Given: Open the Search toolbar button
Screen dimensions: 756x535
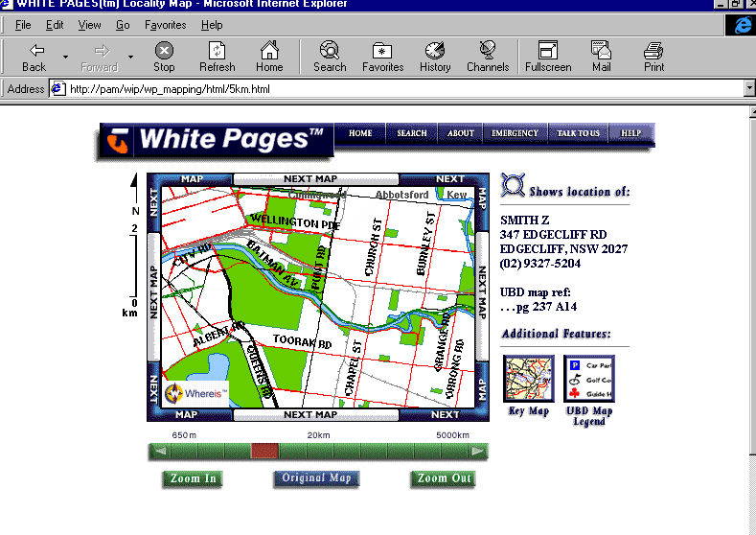Looking at the screenshot, I should (330, 57).
